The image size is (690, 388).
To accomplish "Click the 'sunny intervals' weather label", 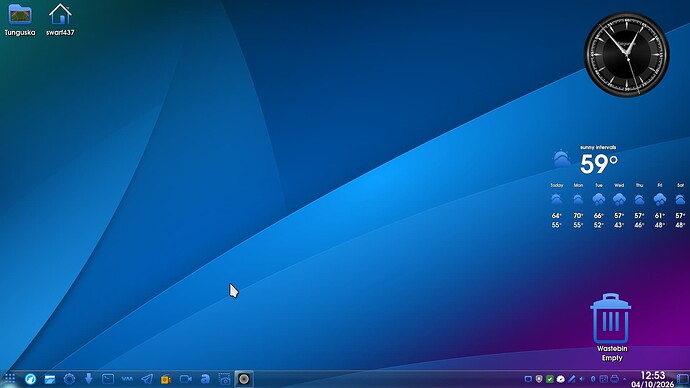I will [x=598, y=147].
